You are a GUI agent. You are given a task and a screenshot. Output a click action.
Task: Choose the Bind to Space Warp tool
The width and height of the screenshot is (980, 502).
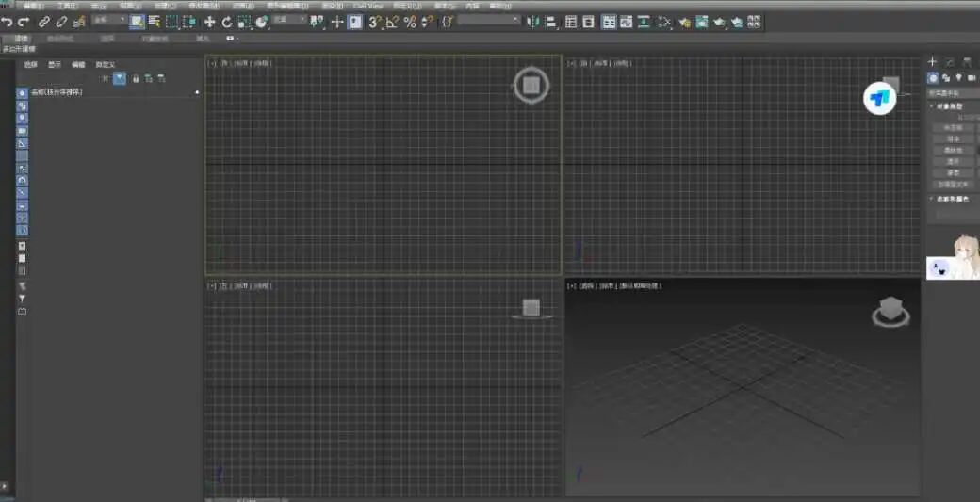(79, 23)
